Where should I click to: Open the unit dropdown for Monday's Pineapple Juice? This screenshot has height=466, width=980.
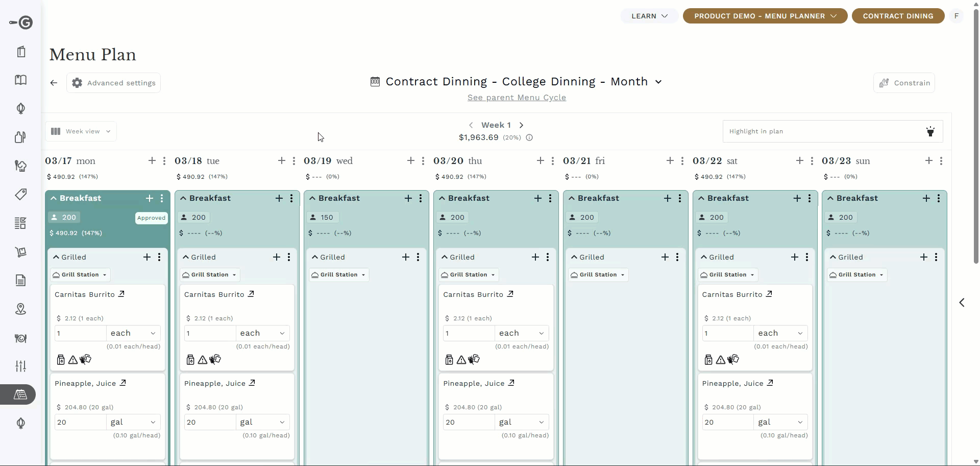(x=133, y=422)
